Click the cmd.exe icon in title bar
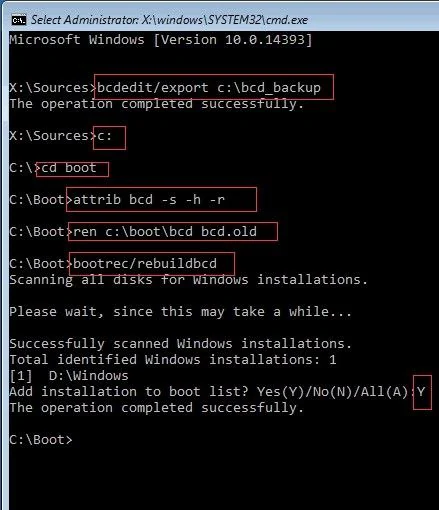 (19, 20)
